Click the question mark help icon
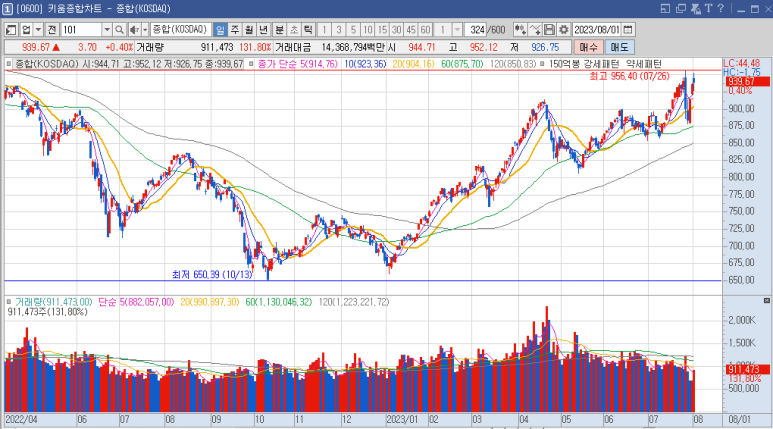 (x=720, y=8)
